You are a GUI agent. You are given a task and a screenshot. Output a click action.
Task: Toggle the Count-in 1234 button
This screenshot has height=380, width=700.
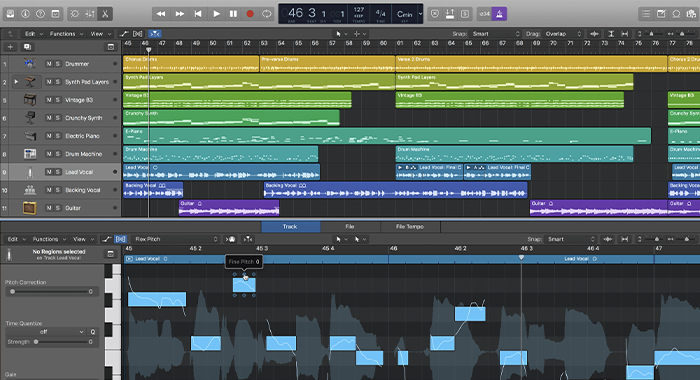click(484, 14)
